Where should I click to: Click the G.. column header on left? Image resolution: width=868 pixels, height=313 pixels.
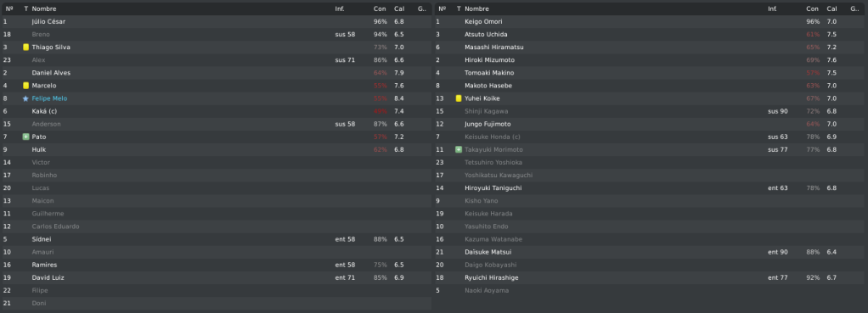[x=422, y=8]
